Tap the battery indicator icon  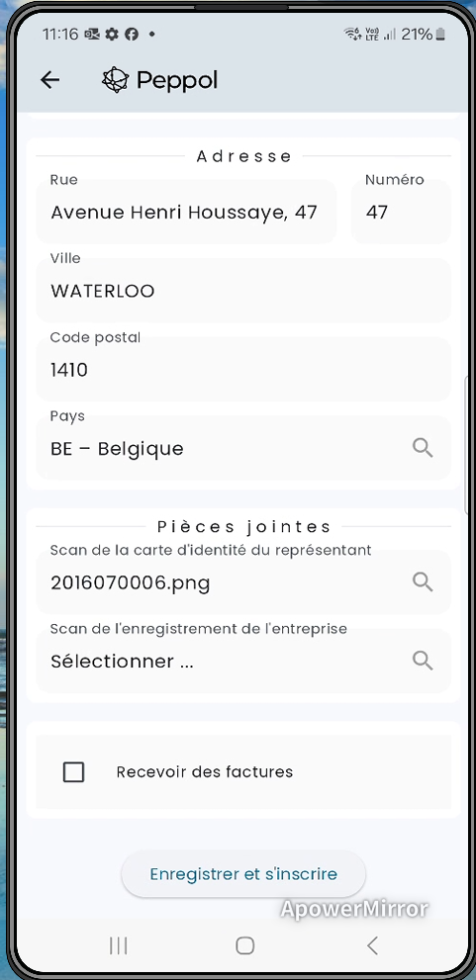point(441,35)
